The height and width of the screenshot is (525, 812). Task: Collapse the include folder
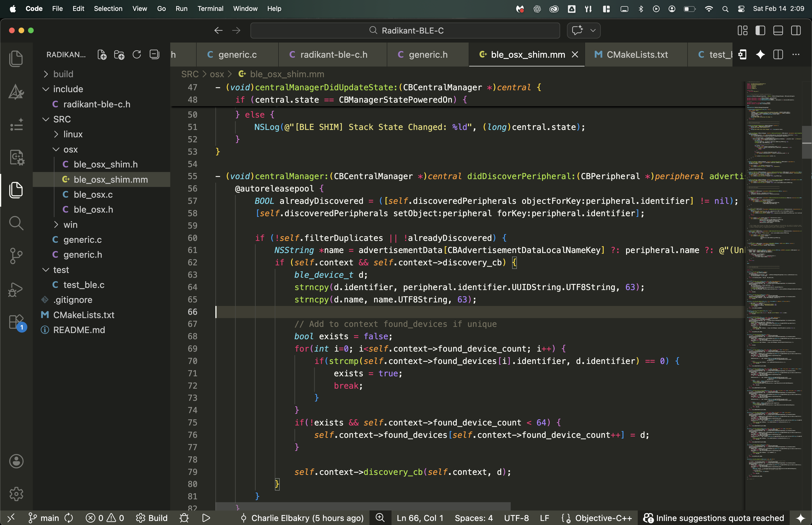(x=102, y=89)
